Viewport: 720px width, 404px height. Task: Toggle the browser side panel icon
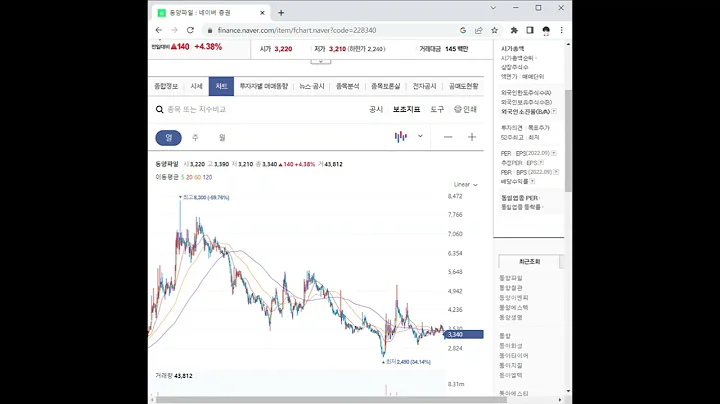(x=530, y=30)
